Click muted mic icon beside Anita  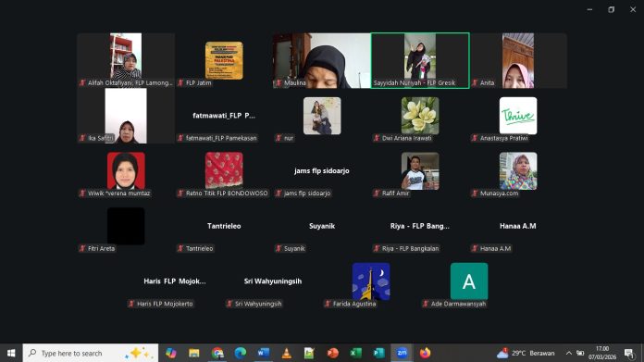(x=475, y=82)
